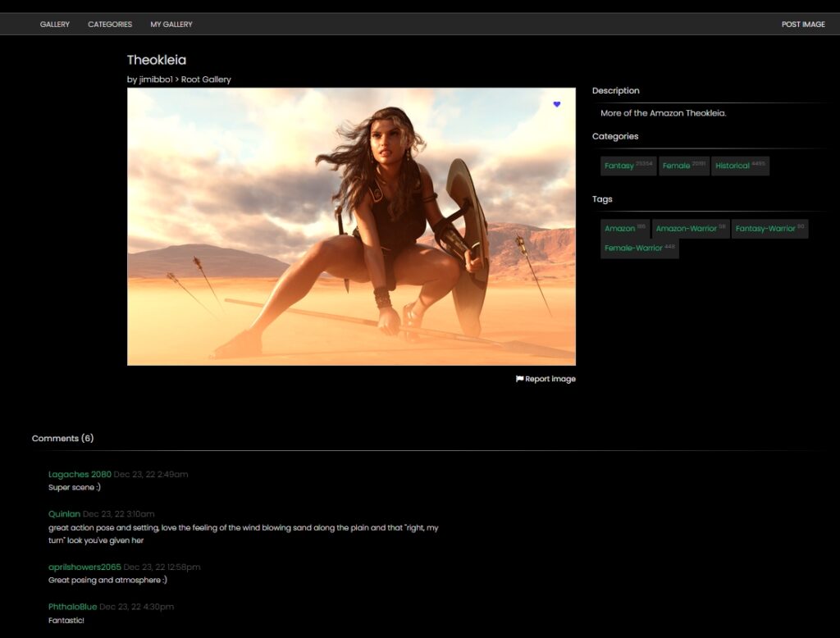This screenshot has width=840, height=638.
Task: Click the Report image flag
Action: tap(546, 379)
